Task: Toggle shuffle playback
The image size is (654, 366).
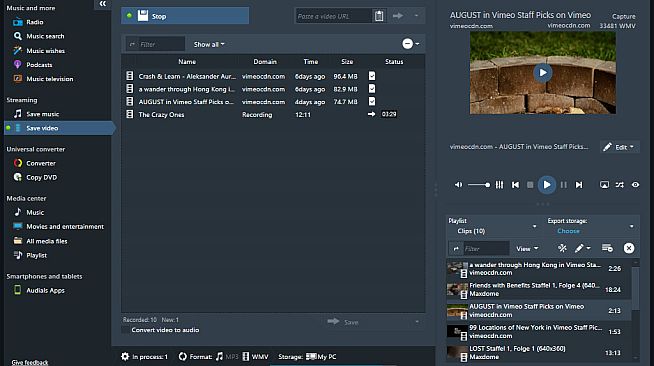Action: pyautogui.click(x=620, y=185)
